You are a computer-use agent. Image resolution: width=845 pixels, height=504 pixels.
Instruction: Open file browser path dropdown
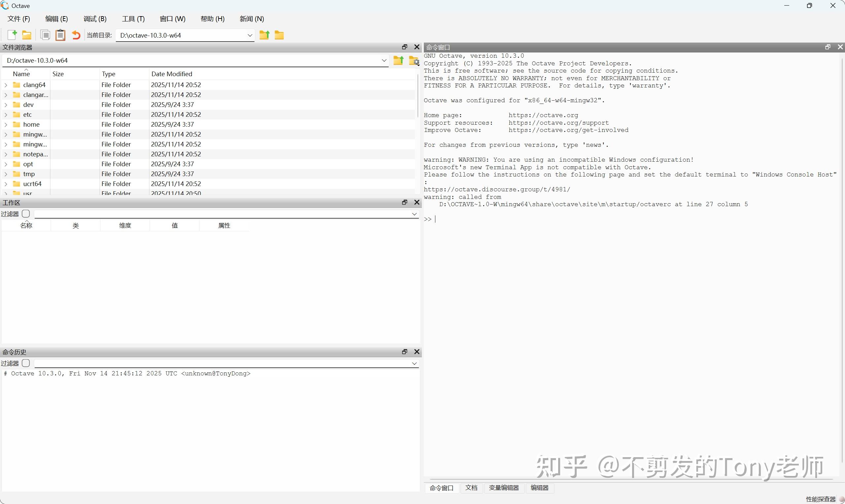pos(384,60)
